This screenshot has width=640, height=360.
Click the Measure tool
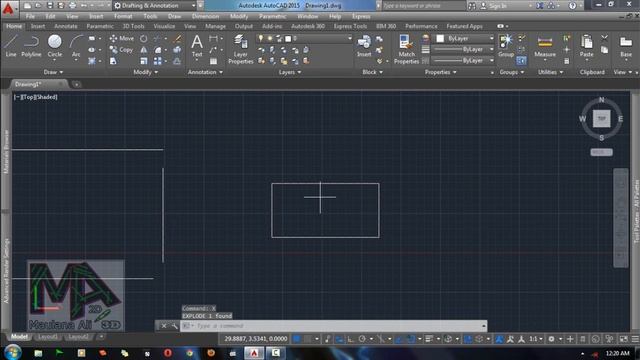click(x=545, y=46)
